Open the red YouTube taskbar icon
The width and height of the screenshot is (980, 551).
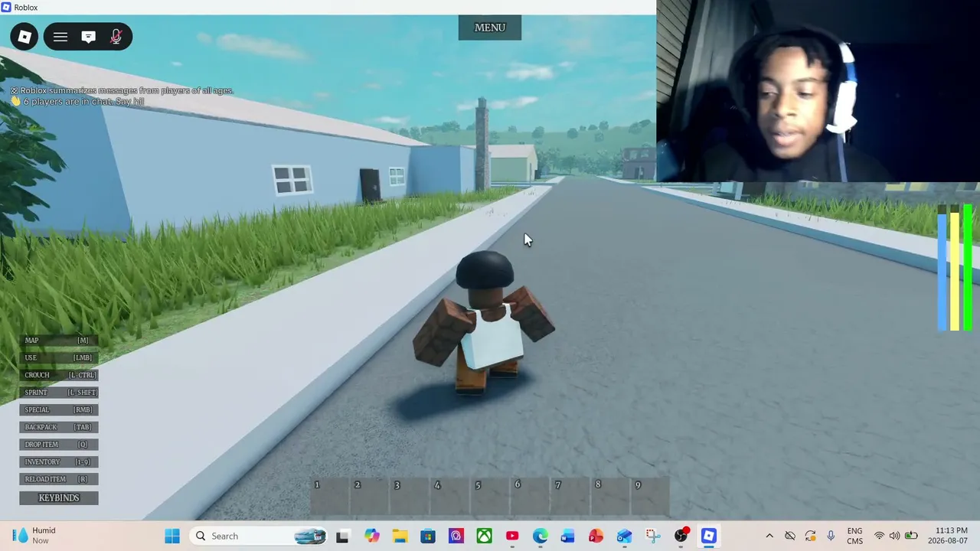click(x=512, y=536)
